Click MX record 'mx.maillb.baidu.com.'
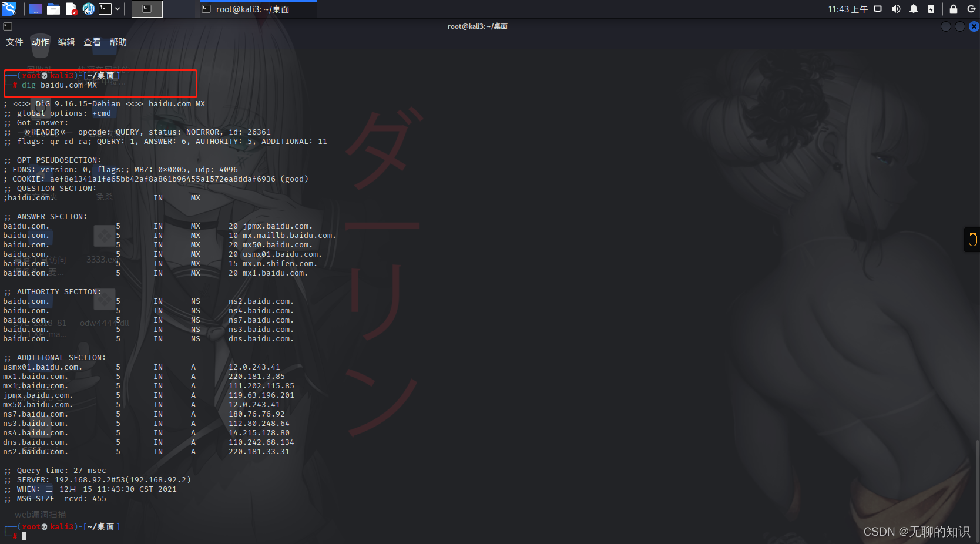980x544 pixels. pos(289,236)
